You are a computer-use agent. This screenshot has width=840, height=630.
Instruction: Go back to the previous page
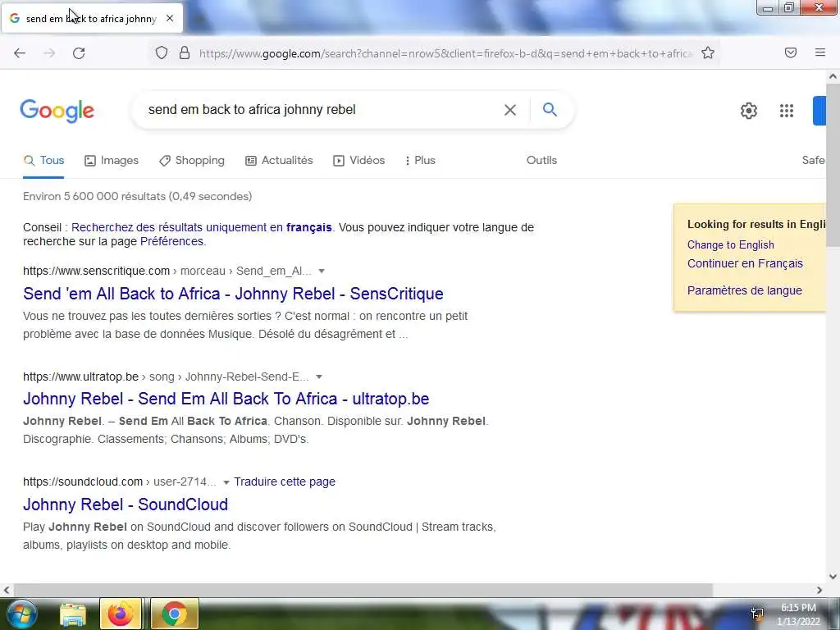pos(20,53)
